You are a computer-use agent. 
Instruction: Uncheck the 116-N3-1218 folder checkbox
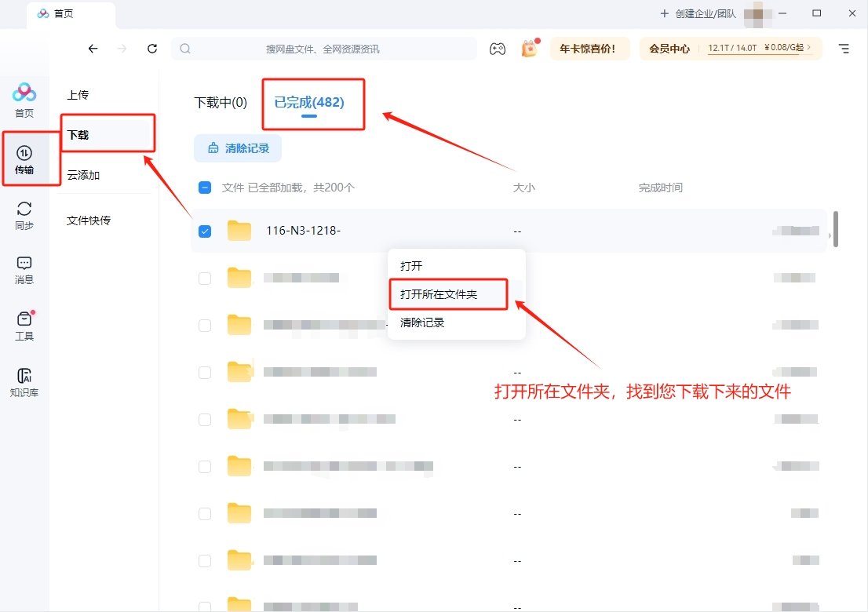205,231
